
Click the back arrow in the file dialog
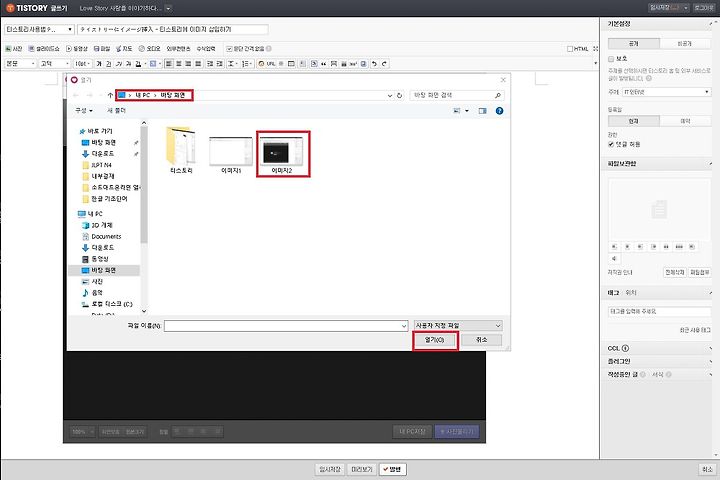tap(76, 95)
